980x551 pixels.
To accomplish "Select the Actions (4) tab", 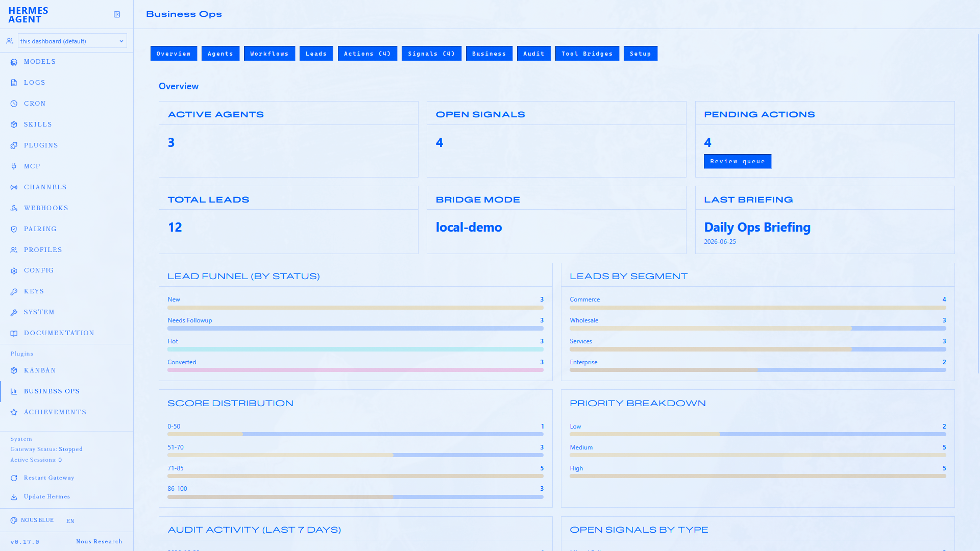I will click(367, 54).
